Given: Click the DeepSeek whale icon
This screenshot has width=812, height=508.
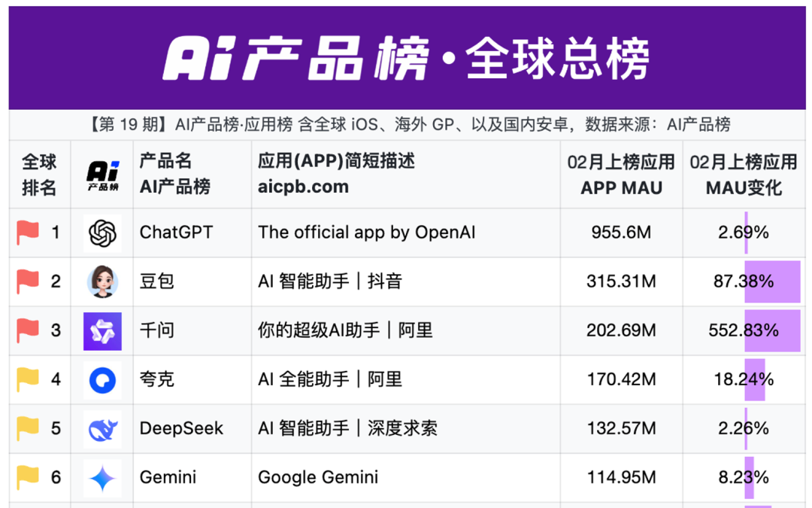Looking at the screenshot, I should [102, 429].
